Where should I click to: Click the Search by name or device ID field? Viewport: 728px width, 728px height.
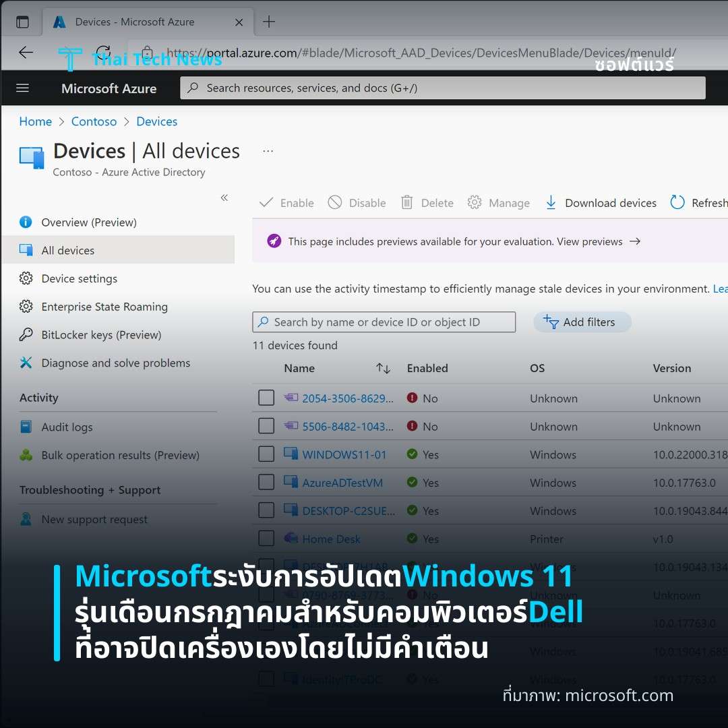(384, 322)
